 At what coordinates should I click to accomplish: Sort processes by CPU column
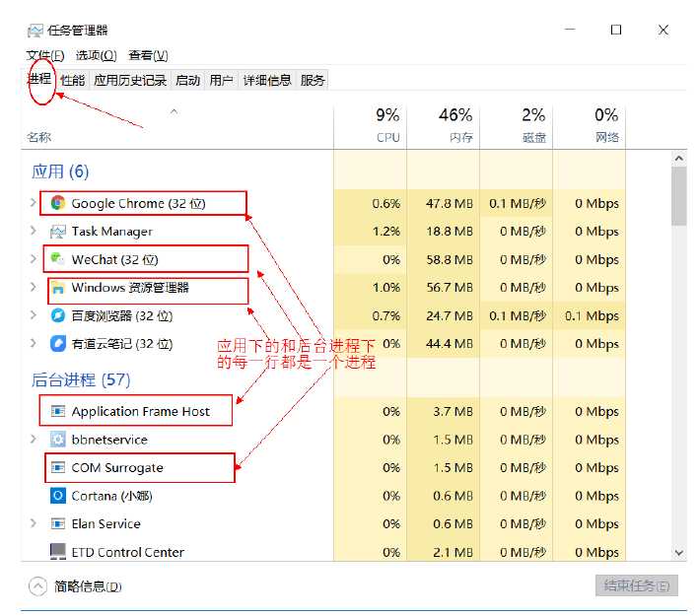(370, 126)
